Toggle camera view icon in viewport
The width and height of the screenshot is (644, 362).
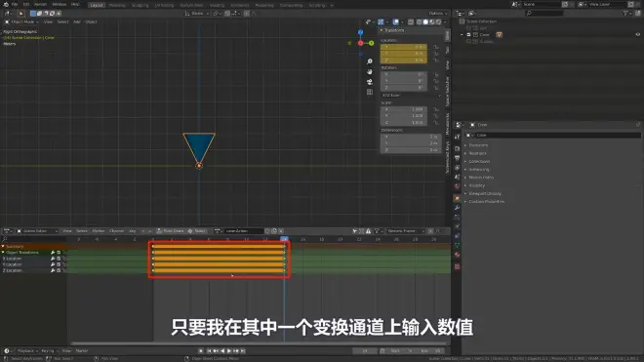pos(370,82)
